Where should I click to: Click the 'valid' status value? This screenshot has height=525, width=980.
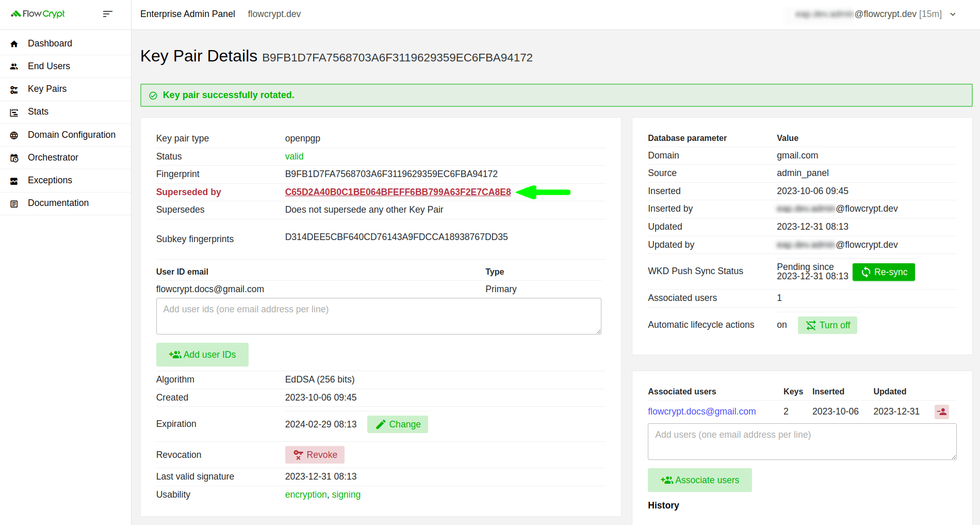coord(294,156)
